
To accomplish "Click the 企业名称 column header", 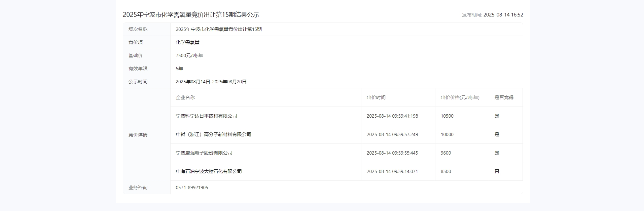I will point(185,97).
